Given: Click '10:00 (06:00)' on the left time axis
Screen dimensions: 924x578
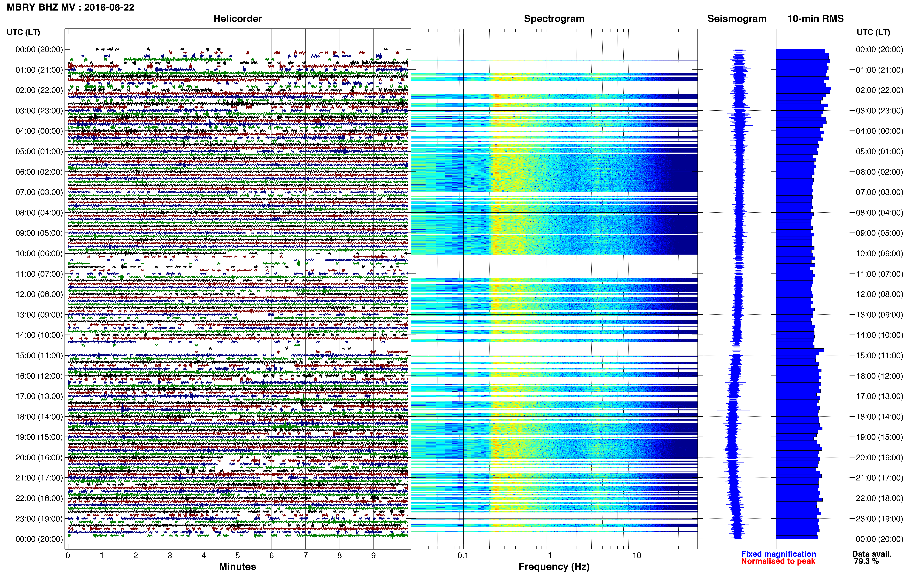Looking at the screenshot, I should (39, 253).
